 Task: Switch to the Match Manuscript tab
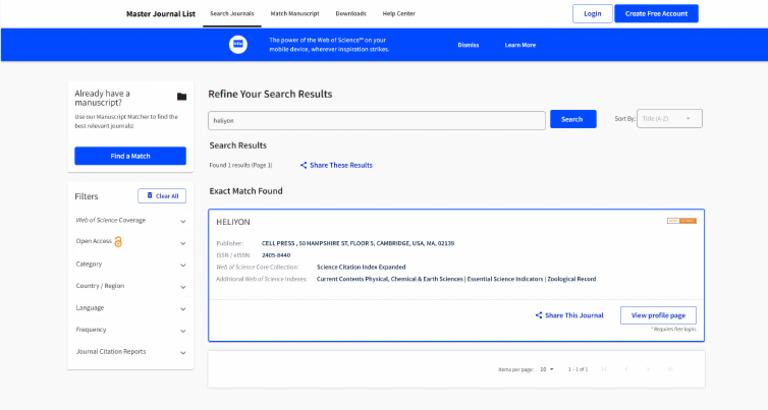295,14
